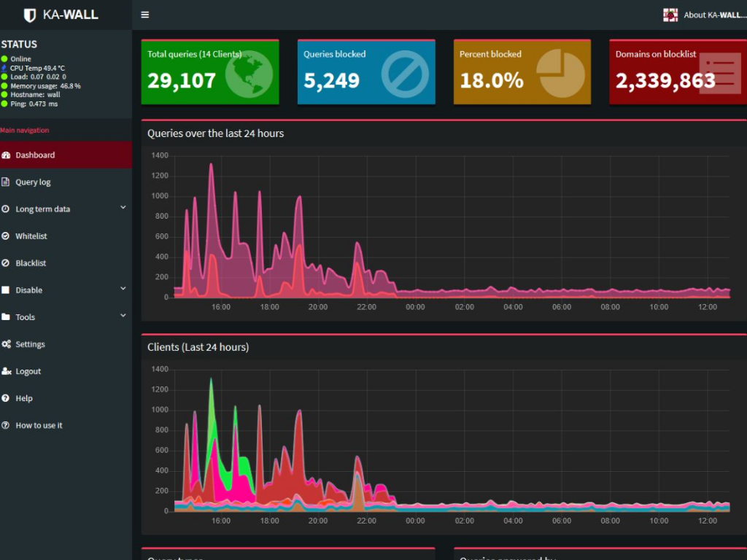Open the Query log page
Viewport: 747px width, 560px height.
point(66,182)
